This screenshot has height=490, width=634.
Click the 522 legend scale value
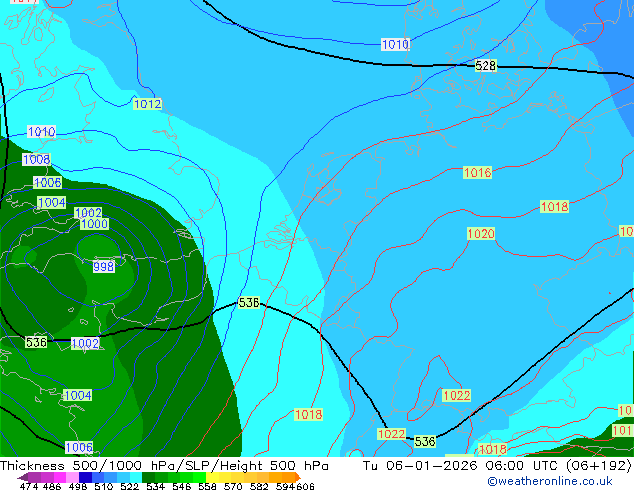pos(129,486)
